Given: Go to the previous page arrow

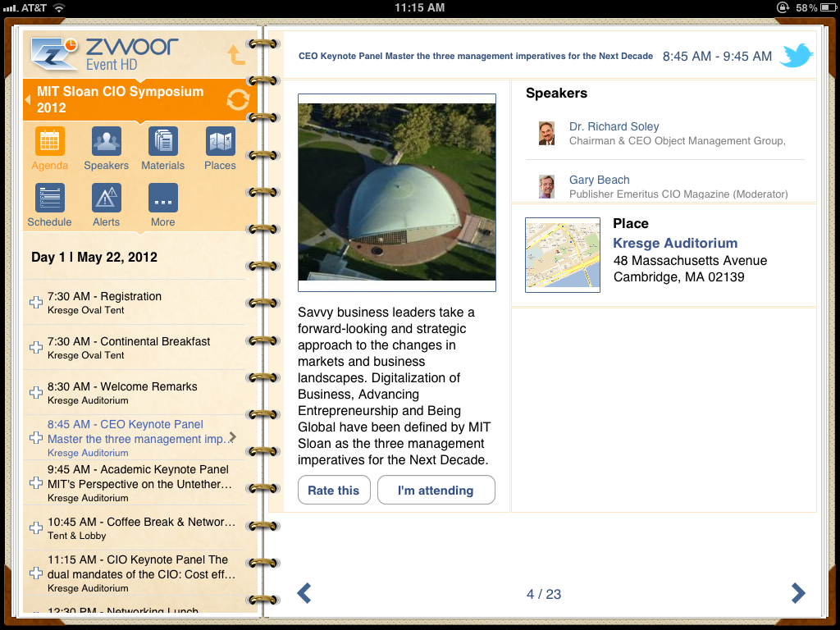Looking at the screenshot, I should (304, 593).
